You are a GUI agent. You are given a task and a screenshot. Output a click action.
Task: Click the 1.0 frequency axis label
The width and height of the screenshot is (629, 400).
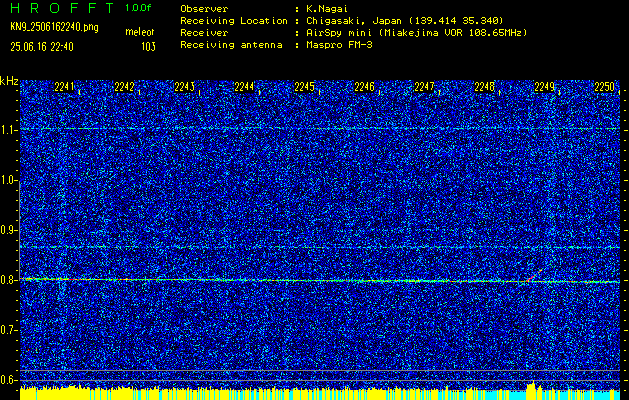pos(8,180)
